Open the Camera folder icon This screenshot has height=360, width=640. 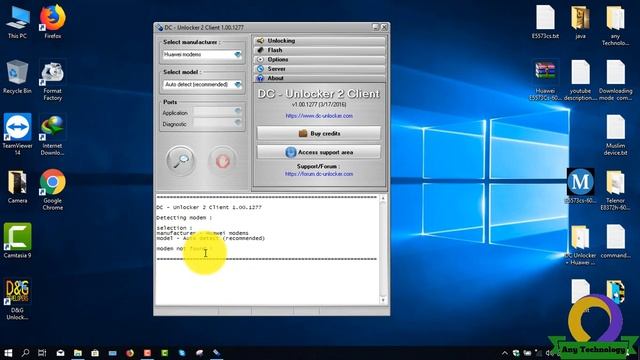(x=17, y=187)
